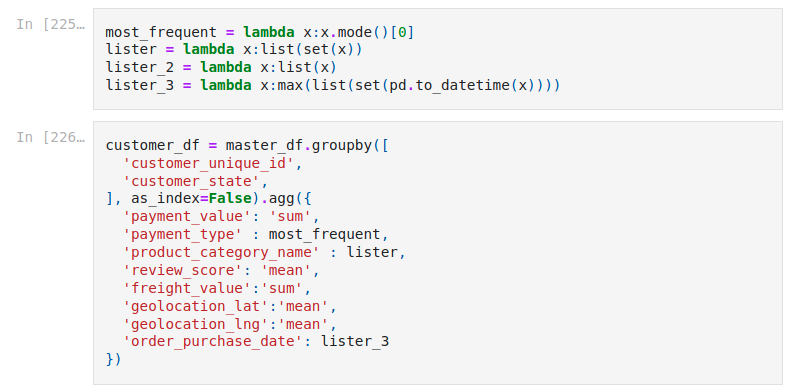794x391 pixels.
Task: Click the 'order_purchase_date' key
Action: coord(213,341)
